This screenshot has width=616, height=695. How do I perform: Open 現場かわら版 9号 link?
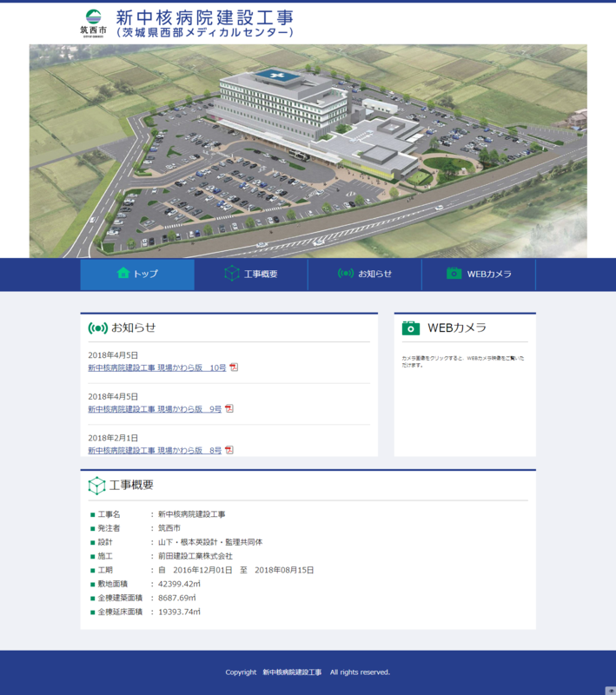[x=155, y=409]
